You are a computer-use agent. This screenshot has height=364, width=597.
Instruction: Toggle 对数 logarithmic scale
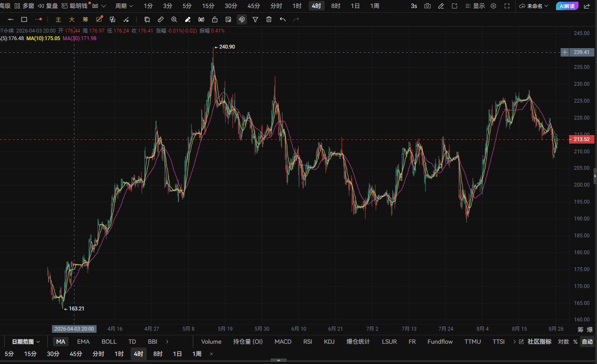point(564,342)
